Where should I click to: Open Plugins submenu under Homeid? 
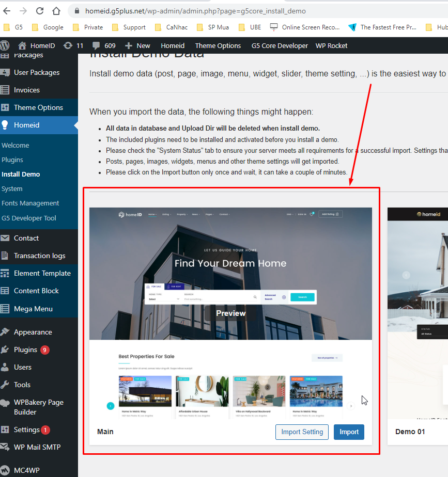[12, 160]
